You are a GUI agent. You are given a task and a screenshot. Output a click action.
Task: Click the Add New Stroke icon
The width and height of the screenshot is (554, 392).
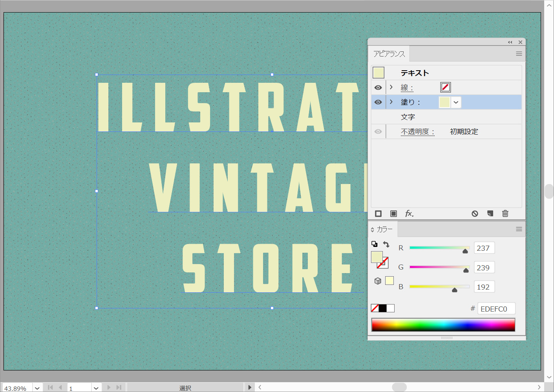pos(378,213)
